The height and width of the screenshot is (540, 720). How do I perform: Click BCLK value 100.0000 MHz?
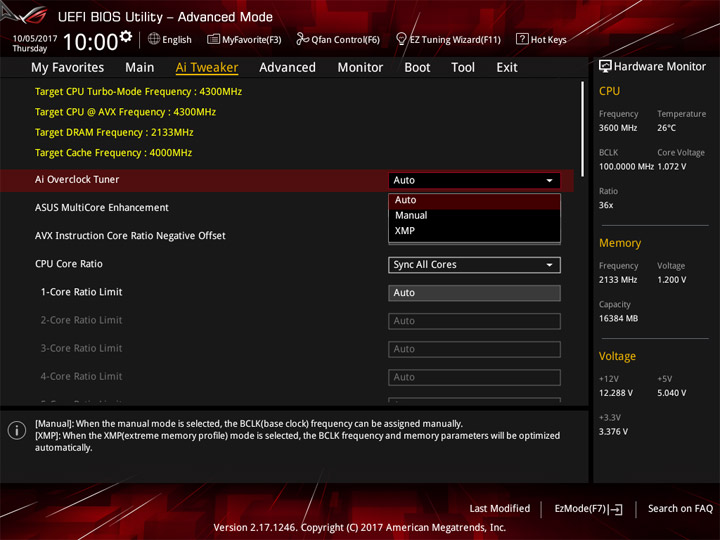[626, 167]
